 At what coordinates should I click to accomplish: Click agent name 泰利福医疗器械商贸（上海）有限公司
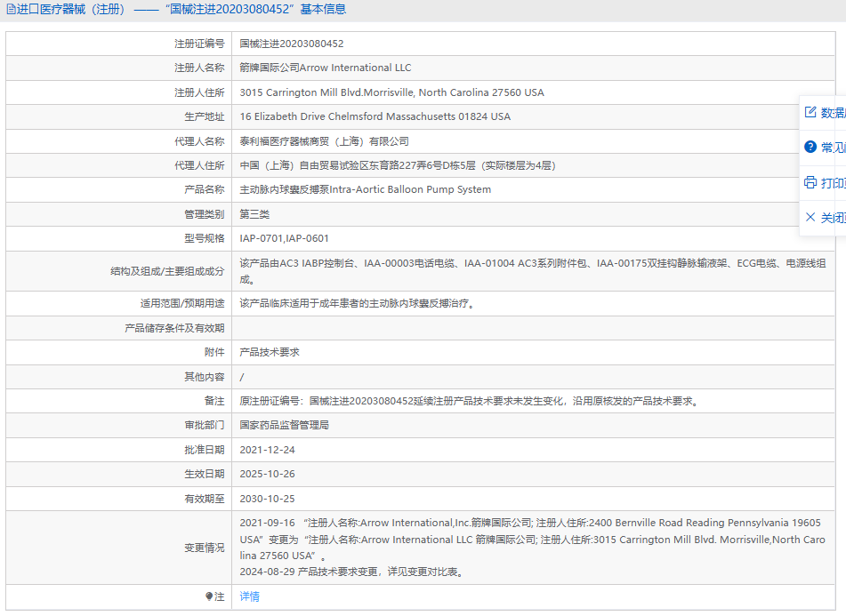pyautogui.click(x=325, y=141)
